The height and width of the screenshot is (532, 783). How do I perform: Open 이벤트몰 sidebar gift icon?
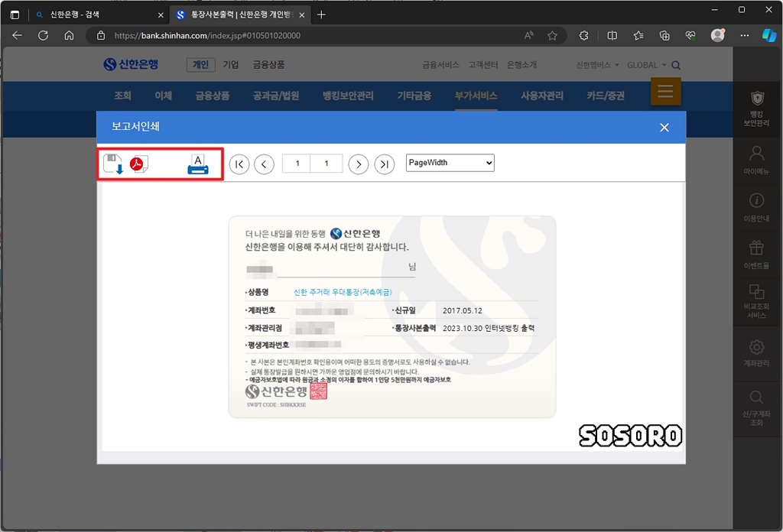[x=756, y=255]
